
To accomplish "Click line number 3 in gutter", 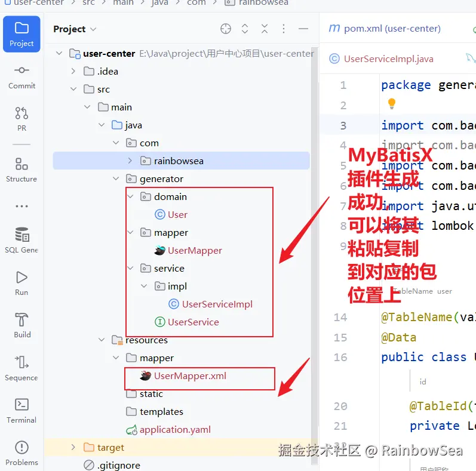I will 343,125.
